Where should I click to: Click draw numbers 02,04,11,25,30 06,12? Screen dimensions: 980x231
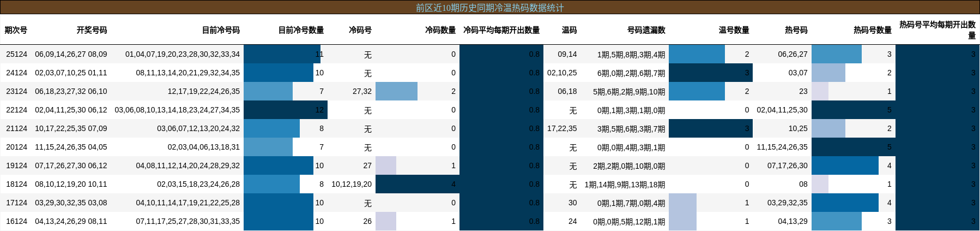[x=71, y=110]
